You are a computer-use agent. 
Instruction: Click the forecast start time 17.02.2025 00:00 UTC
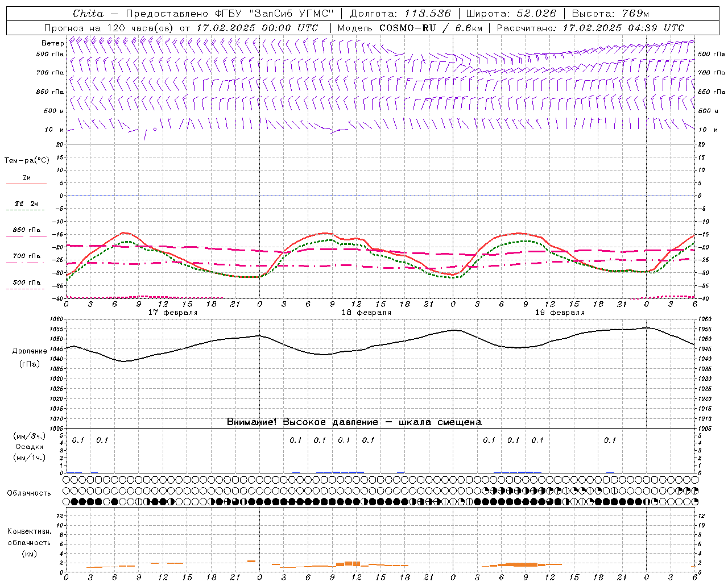257,28
